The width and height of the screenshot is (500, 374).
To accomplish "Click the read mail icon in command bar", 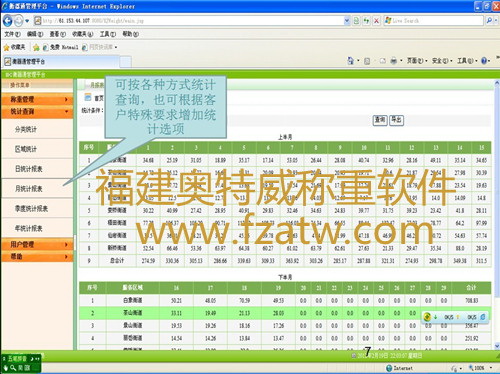I will (x=383, y=61).
